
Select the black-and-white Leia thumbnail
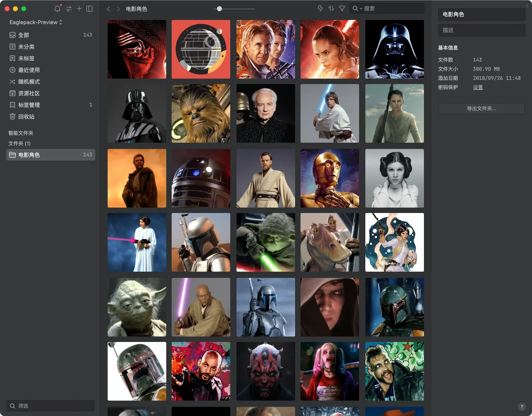(394, 178)
